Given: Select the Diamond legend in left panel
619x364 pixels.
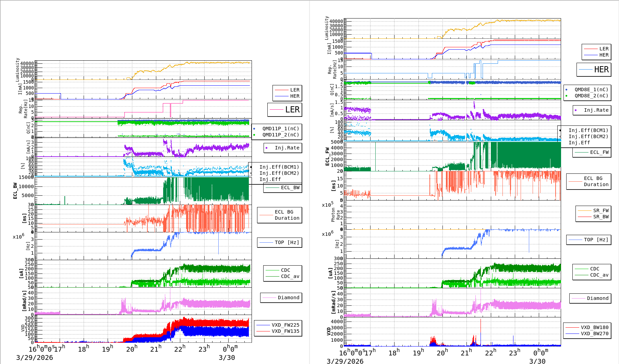Looking at the screenshot, I should point(288,298).
